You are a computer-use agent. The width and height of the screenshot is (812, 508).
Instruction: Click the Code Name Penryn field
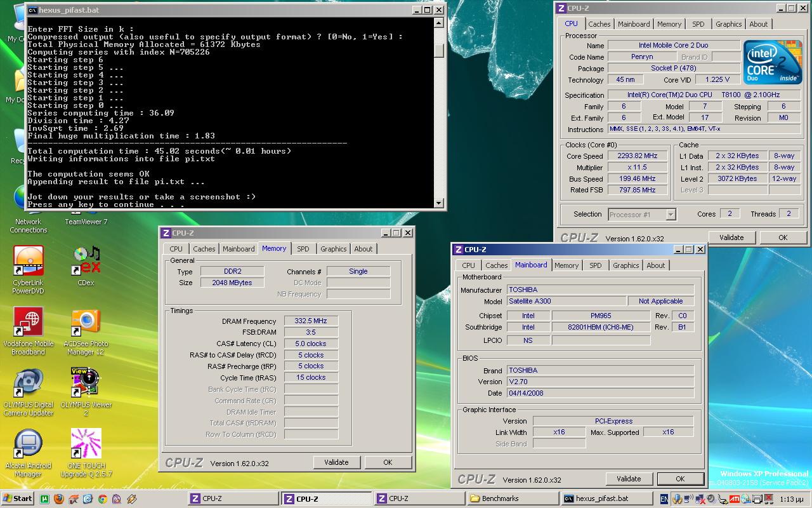click(x=642, y=57)
